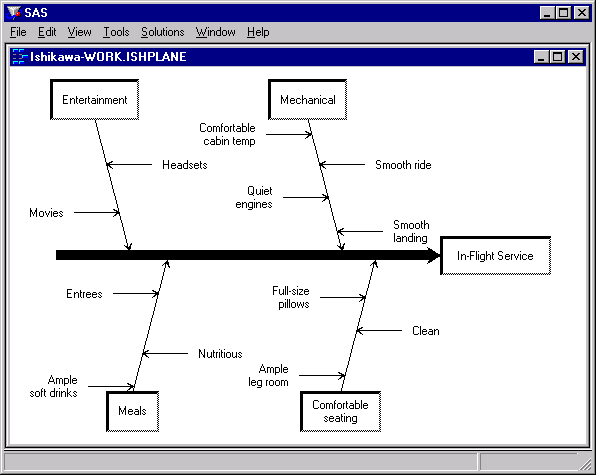Image resolution: width=596 pixels, height=475 pixels.
Task: Click the Headsets stem label
Action: pos(185,165)
